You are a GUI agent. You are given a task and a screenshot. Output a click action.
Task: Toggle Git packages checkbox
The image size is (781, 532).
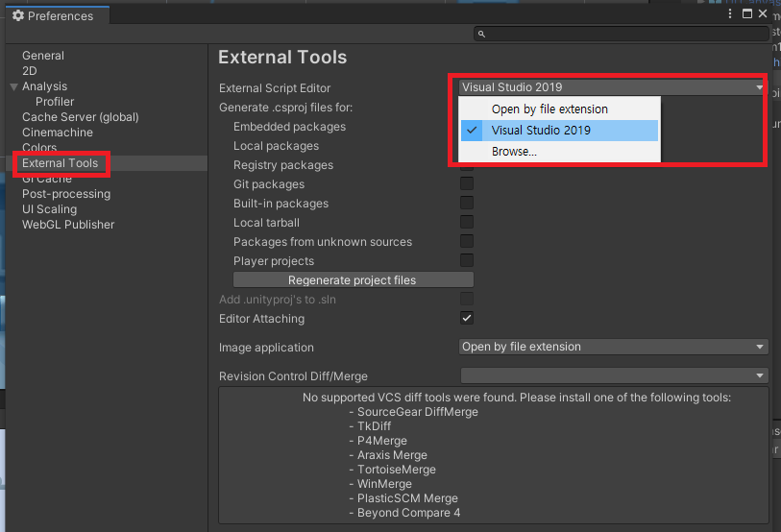click(x=467, y=183)
